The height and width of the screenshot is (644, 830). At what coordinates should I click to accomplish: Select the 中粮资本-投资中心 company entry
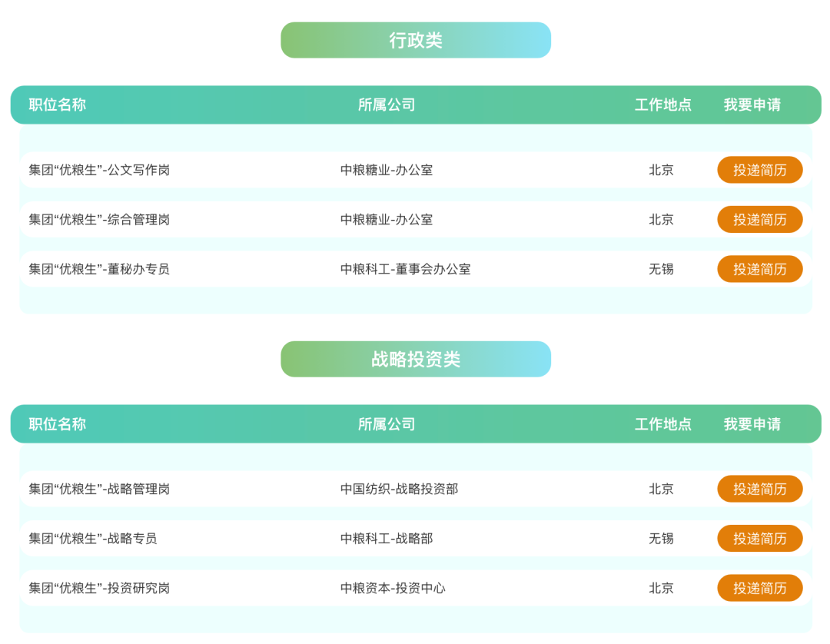(x=393, y=588)
